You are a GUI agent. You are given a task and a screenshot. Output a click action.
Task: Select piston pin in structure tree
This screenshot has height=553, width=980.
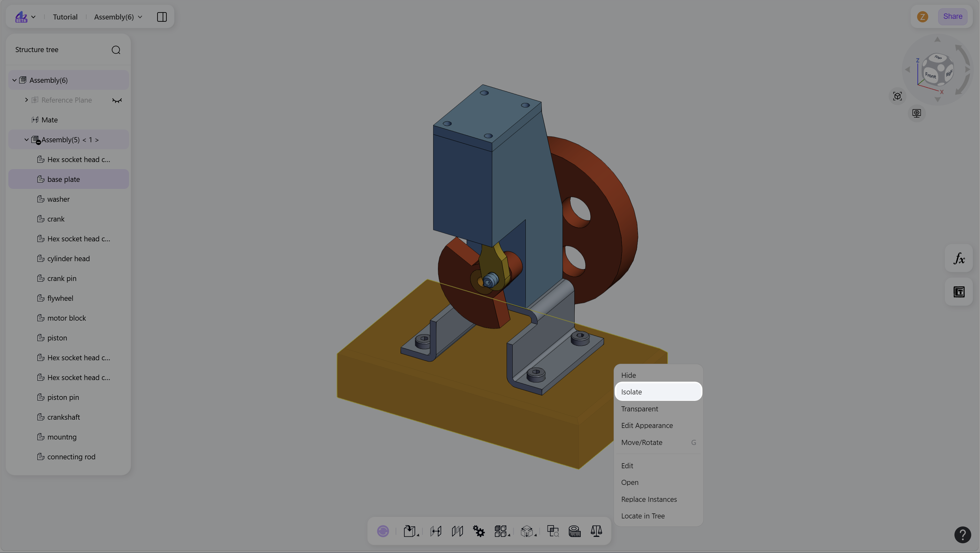click(68, 397)
